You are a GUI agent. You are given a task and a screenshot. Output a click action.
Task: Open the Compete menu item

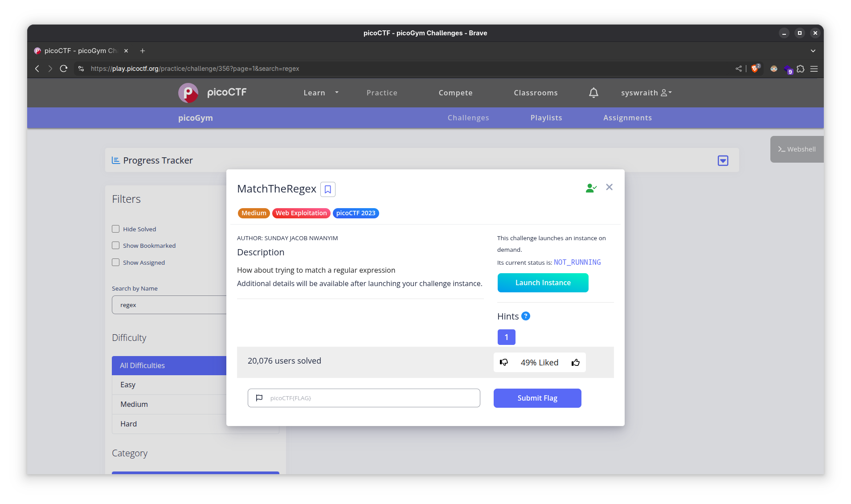tap(455, 93)
